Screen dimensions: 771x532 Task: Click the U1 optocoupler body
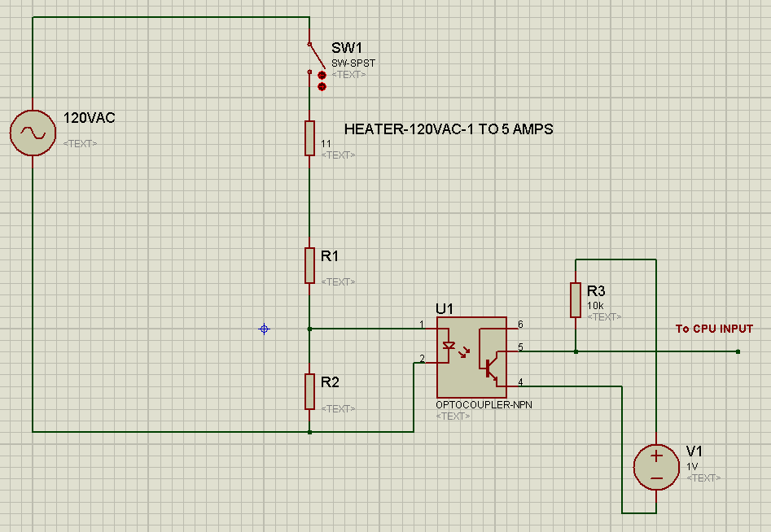471,358
